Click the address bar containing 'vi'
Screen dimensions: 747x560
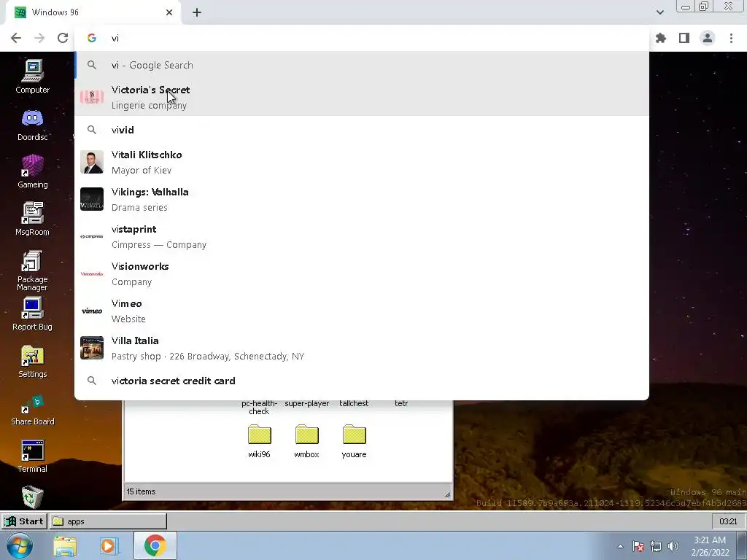point(362,38)
